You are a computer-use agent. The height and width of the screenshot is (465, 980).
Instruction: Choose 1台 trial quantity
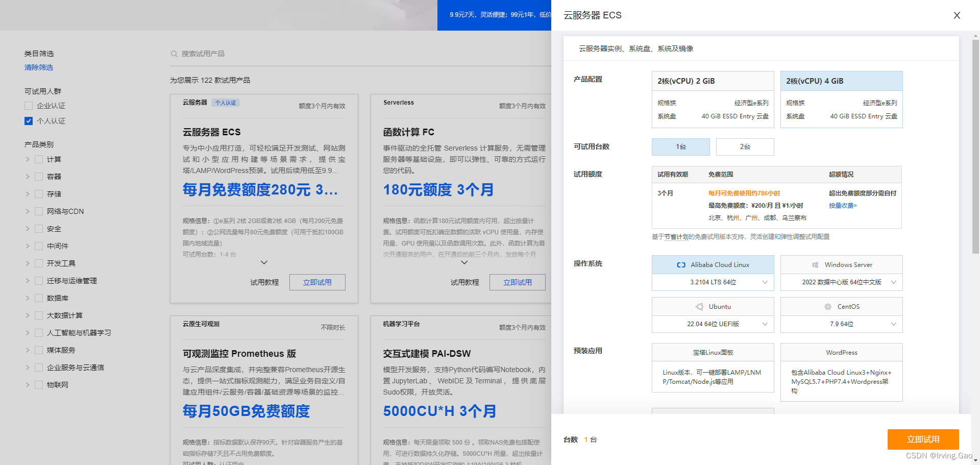(x=681, y=147)
